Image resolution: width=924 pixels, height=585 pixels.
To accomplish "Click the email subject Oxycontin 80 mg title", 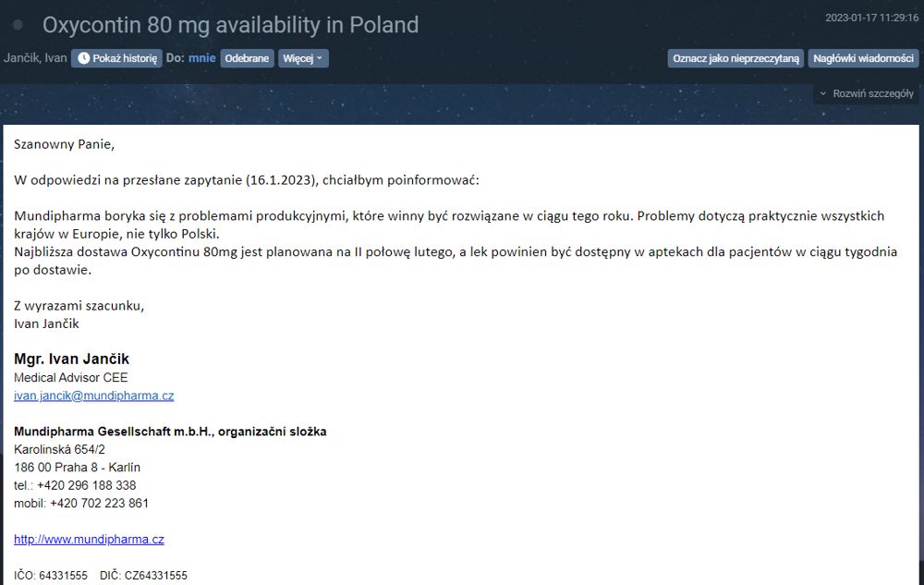I will click(x=230, y=25).
